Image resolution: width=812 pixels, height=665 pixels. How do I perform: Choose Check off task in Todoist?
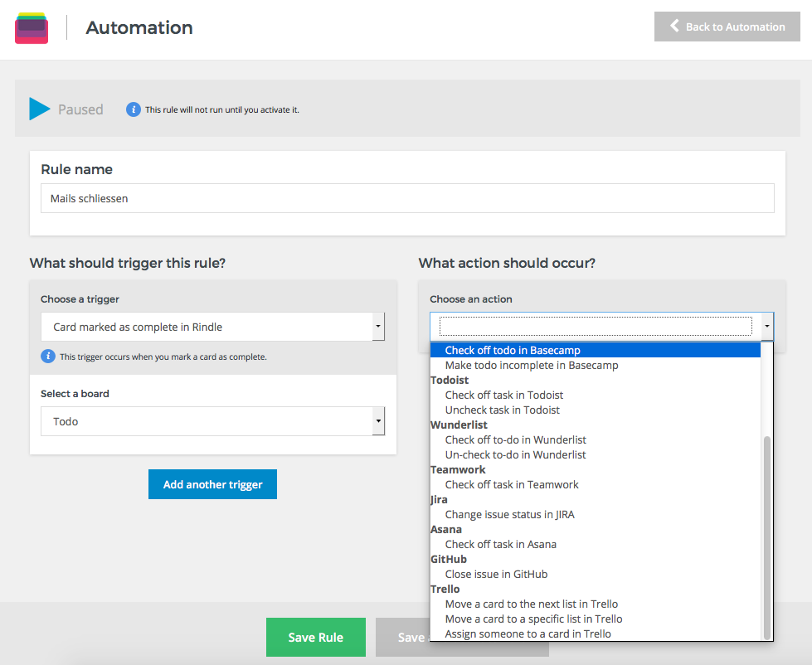(x=595, y=396)
